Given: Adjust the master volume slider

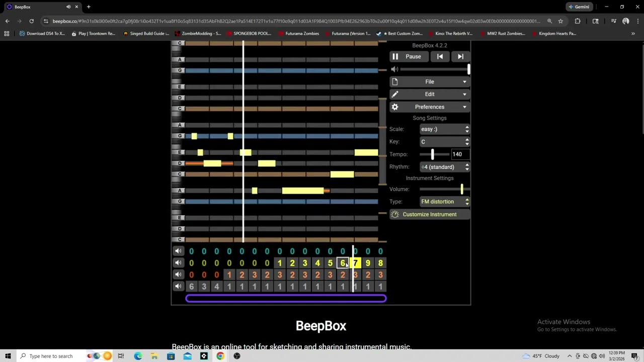Looking at the screenshot, I should point(435,69).
